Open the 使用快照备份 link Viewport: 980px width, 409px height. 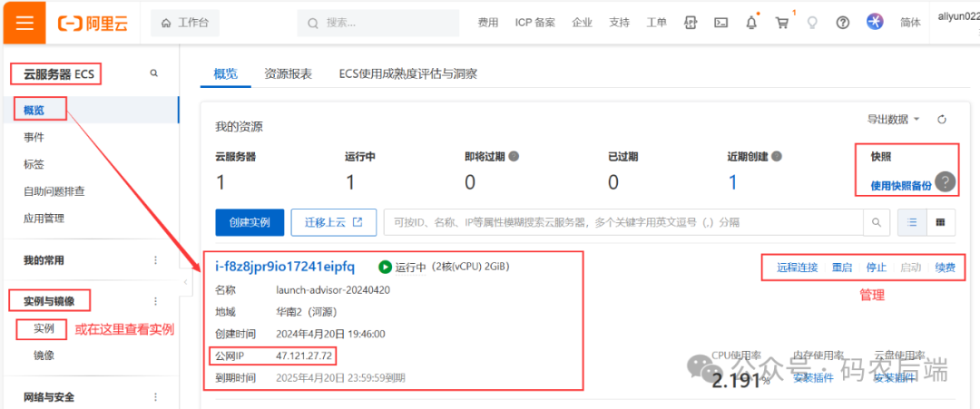click(901, 185)
